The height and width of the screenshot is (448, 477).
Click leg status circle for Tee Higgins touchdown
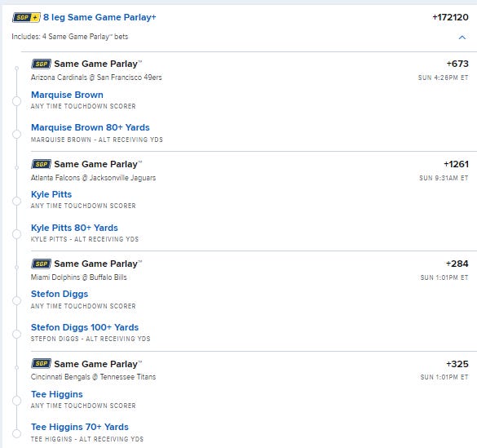tap(17, 401)
